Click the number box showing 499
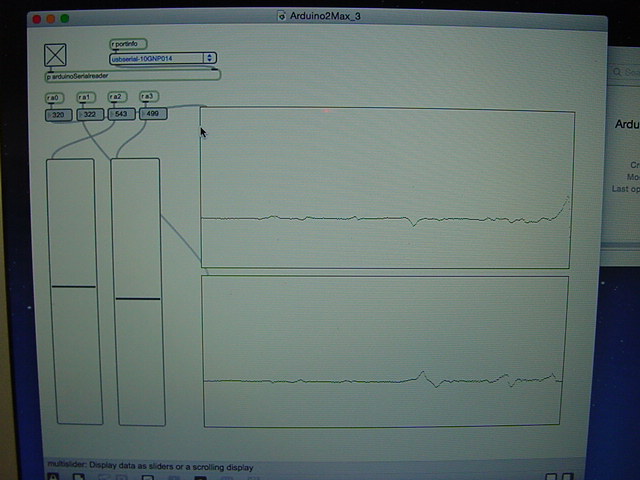 click(x=153, y=113)
